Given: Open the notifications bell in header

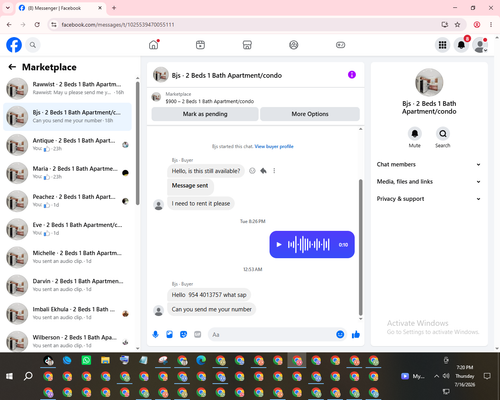Looking at the screenshot, I should (461, 45).
